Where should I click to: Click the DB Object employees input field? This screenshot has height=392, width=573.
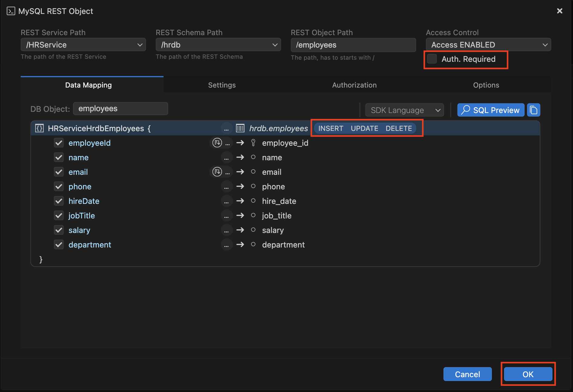coord(120,108)
